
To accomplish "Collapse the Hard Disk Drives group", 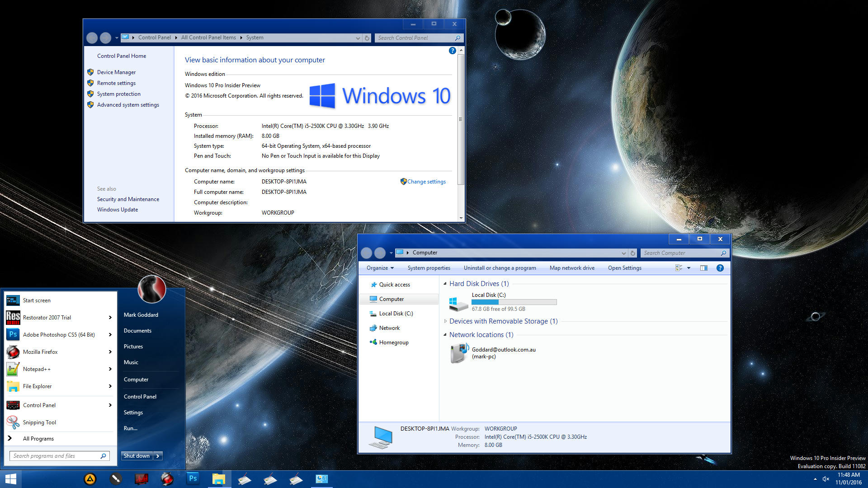I will [x=445, y=284].
